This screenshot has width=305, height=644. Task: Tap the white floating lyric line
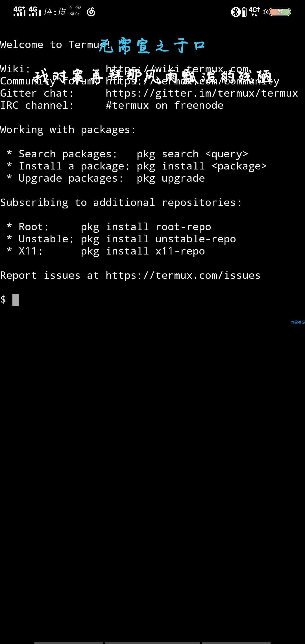(x=152, y=77)
